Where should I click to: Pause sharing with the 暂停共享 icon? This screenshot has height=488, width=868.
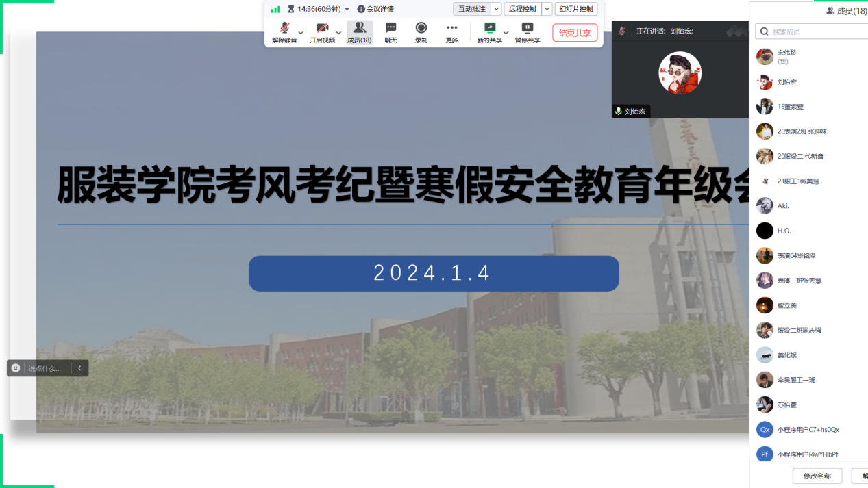[527, 28]
